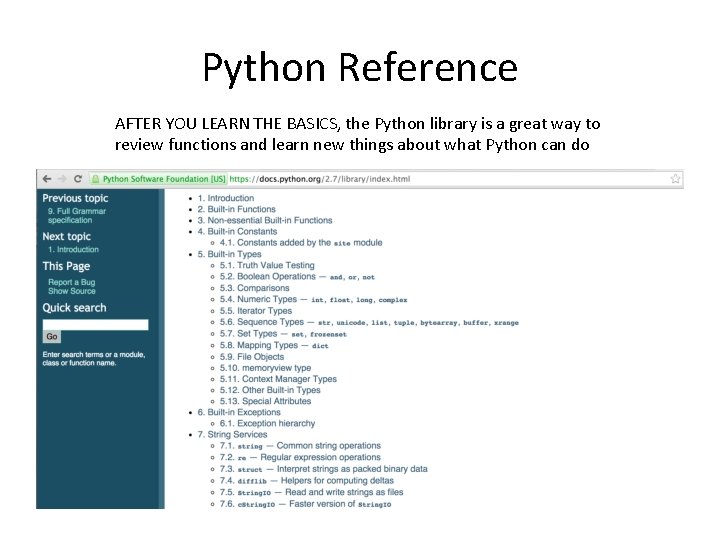
Task: Open 5.6. Sequence Types
Action: [369, 322]
